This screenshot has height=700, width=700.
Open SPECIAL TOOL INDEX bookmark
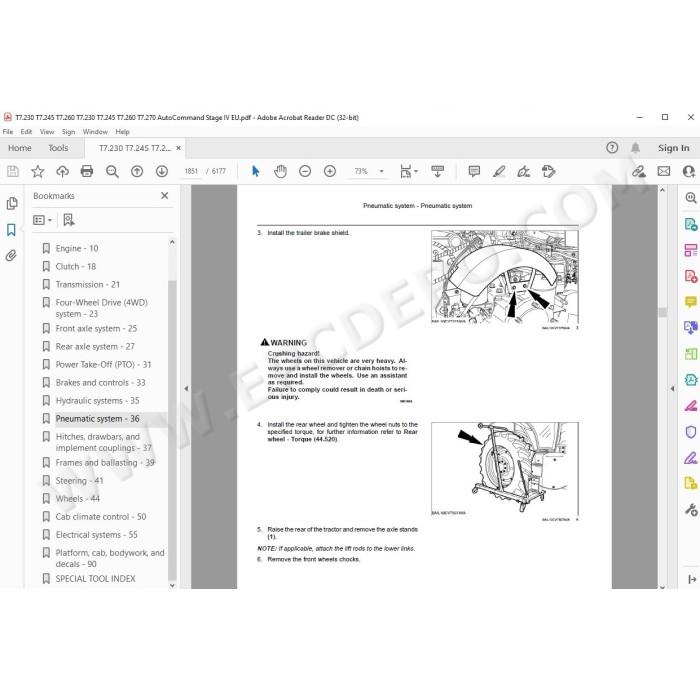coord(96,579)
